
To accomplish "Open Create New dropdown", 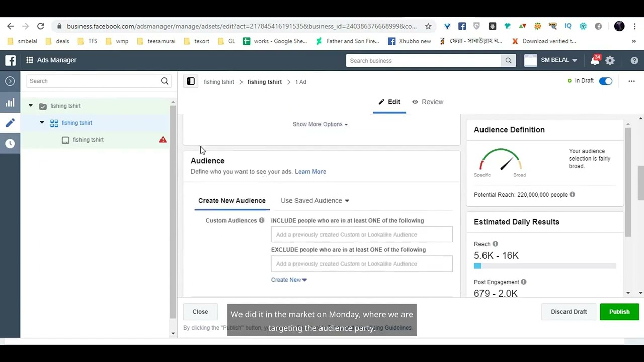I will pos(289,280).
